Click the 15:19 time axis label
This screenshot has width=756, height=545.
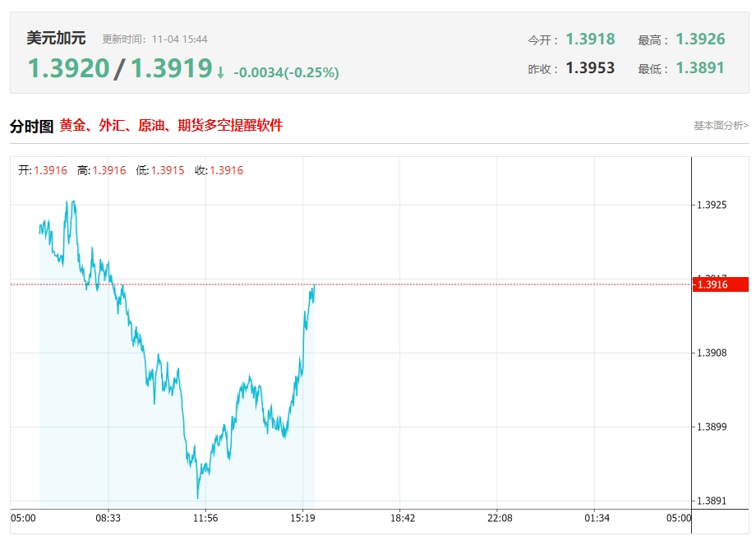pos(303,518)
